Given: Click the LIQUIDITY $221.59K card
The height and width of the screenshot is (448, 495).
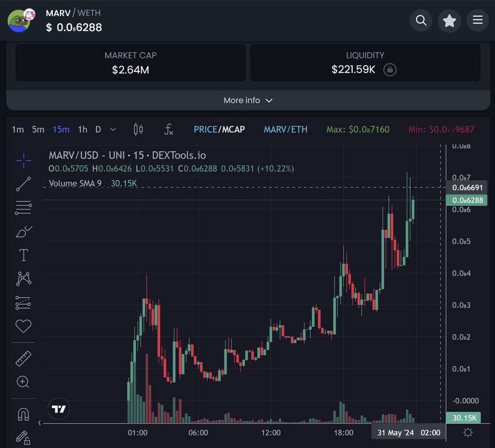Looking at the screenshot, I should coord(365,63).
